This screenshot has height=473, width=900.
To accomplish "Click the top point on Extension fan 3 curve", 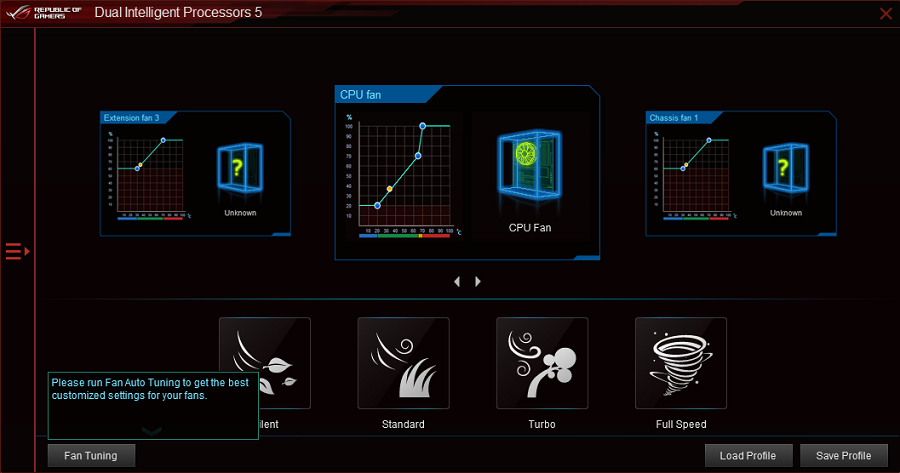I will pos(164,140).
